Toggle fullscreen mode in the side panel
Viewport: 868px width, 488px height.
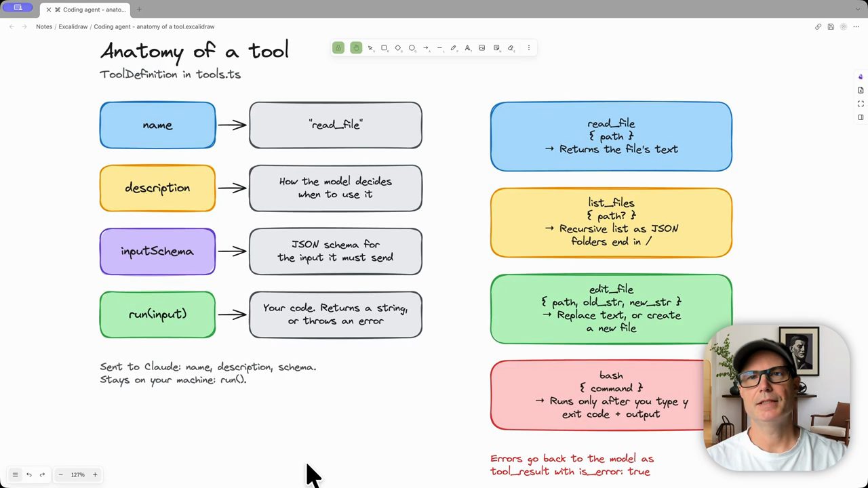click(861, 104)
